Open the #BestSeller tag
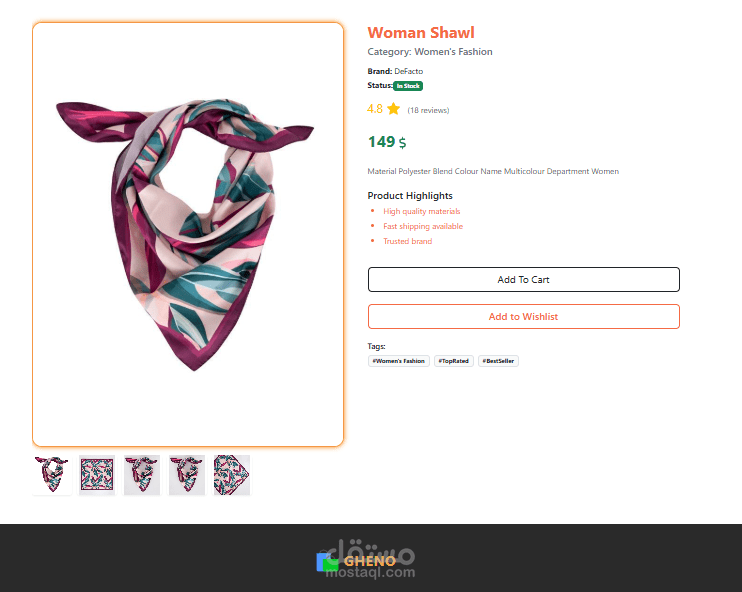The image size is (742, 592). point(498,361)
